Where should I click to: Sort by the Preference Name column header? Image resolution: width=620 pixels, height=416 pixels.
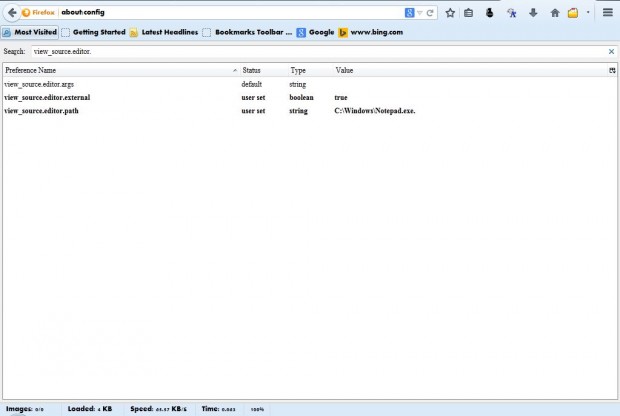pyautogui.click(x=121, y=70)
